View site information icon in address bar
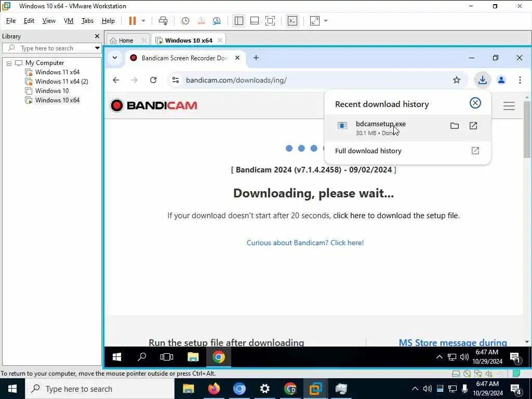This screenshot has height=399, width=532. 176,80
